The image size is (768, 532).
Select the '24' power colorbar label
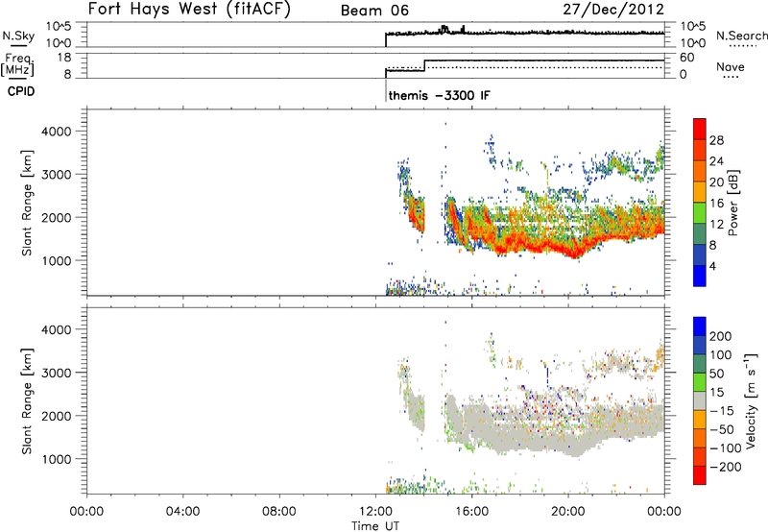[x=716, y=161]
